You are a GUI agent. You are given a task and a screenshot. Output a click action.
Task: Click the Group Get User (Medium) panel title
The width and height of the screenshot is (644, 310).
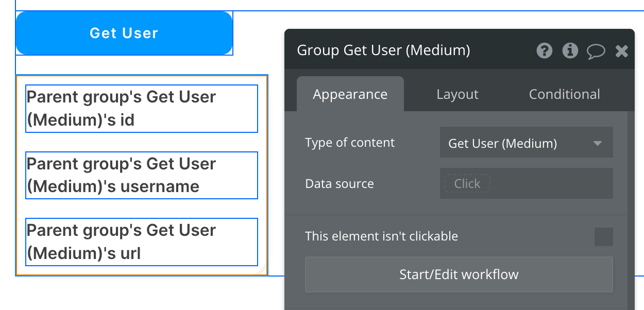pos(383,50)
